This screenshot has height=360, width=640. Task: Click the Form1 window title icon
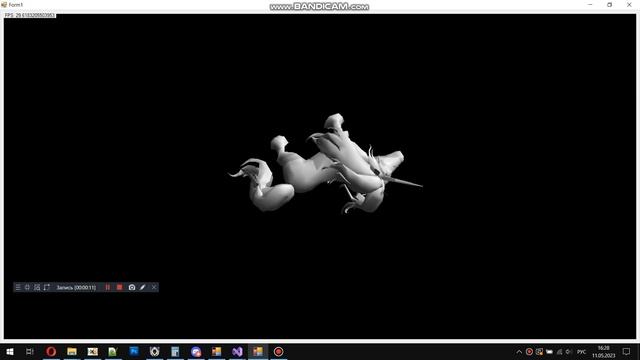pos(4,5)
